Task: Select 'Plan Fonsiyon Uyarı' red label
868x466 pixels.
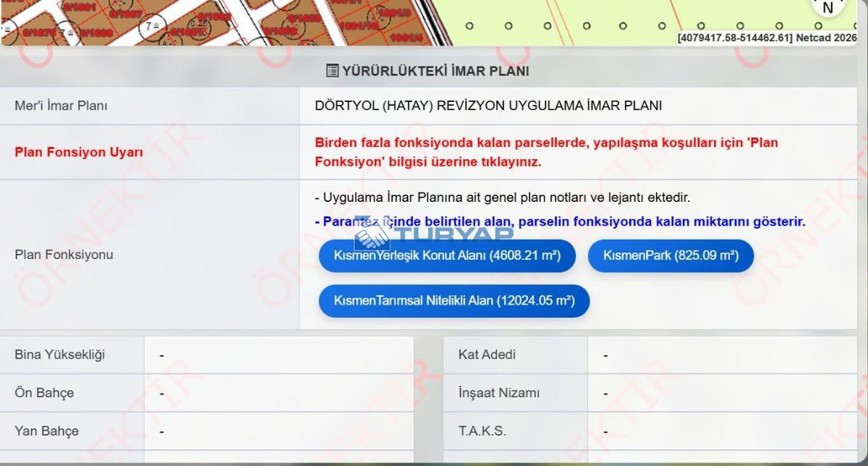Action: click(79, 153)
